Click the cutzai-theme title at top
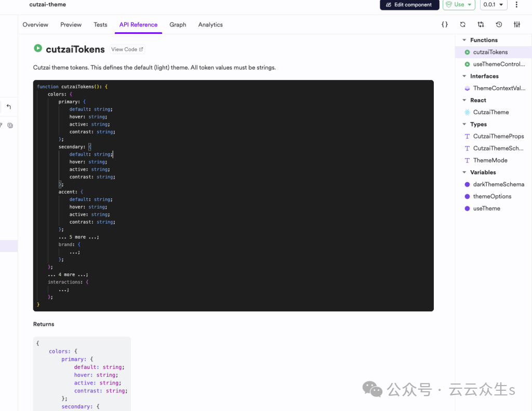 click(47, 4)
